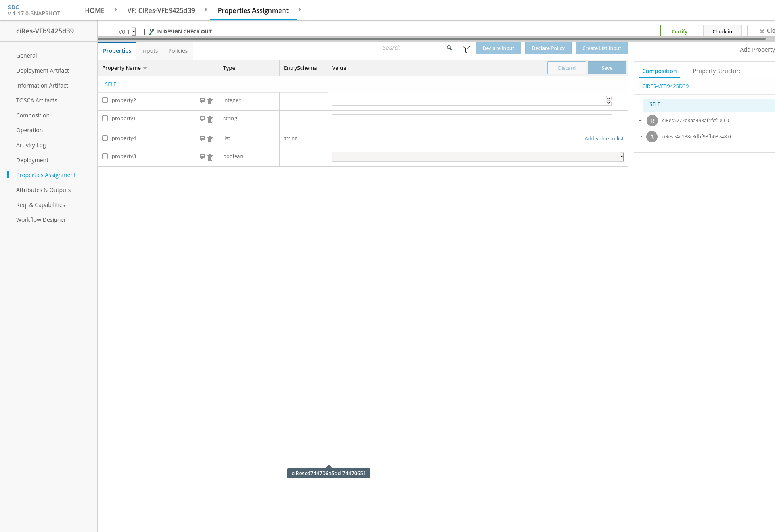Open Deployment Artifact in the sidebar

(42, 71)
